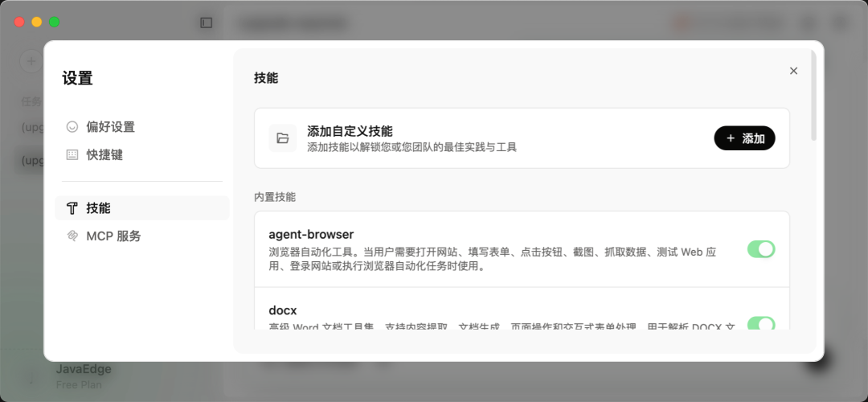Click the folder icon in 添加自定义技能 card

(x=283, y=138)
